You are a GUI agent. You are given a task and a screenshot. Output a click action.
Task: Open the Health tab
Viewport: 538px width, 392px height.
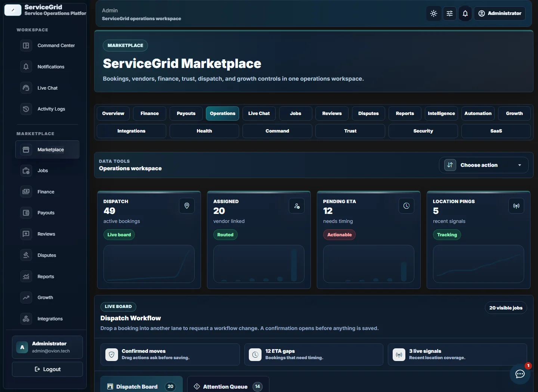coord(204,131)
